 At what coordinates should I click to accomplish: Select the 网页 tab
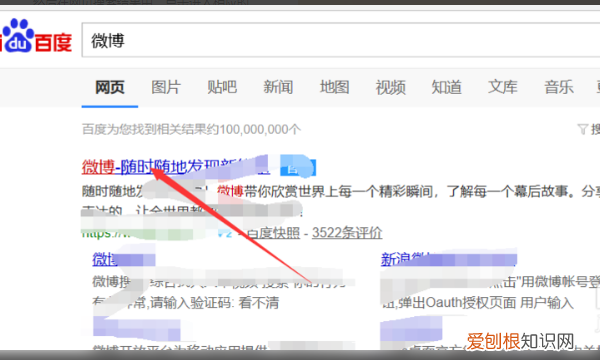[x=110, y=87]
